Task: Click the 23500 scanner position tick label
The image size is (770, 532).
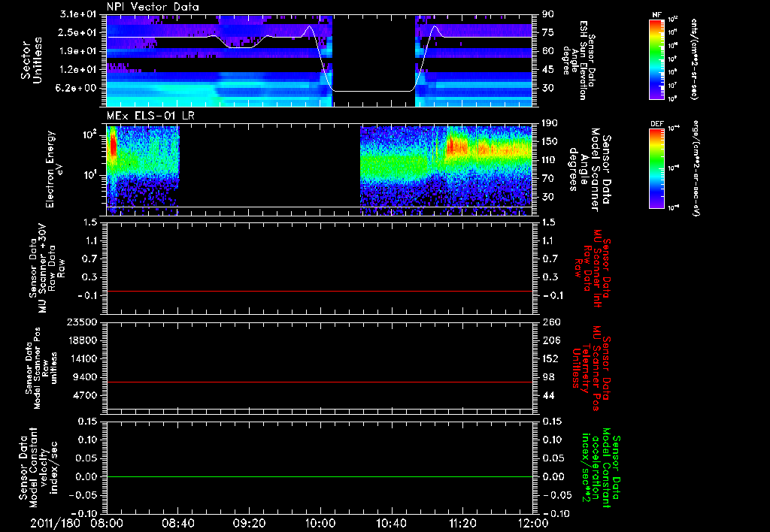Action: pyautogui.click(x=81, y=322)
